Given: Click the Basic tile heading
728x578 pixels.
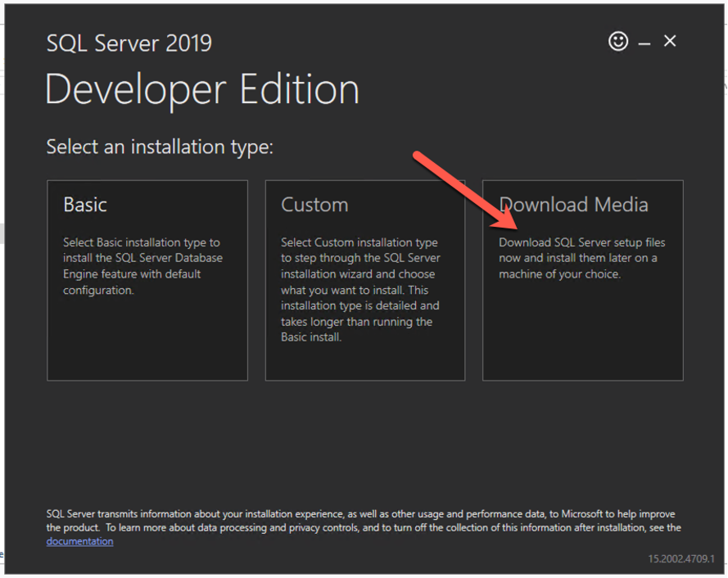Looking at the screenshot, I should [84, 205].
